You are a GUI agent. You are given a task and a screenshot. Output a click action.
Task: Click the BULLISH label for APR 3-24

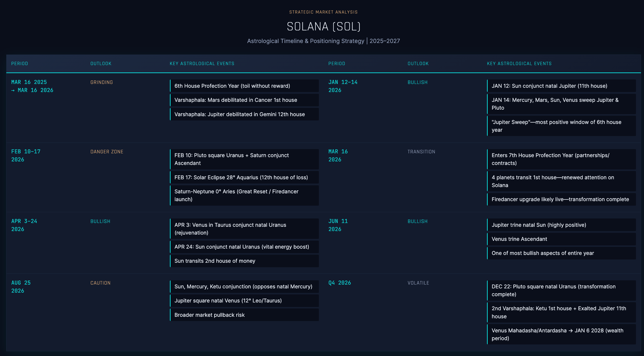[x=100, y=221]
